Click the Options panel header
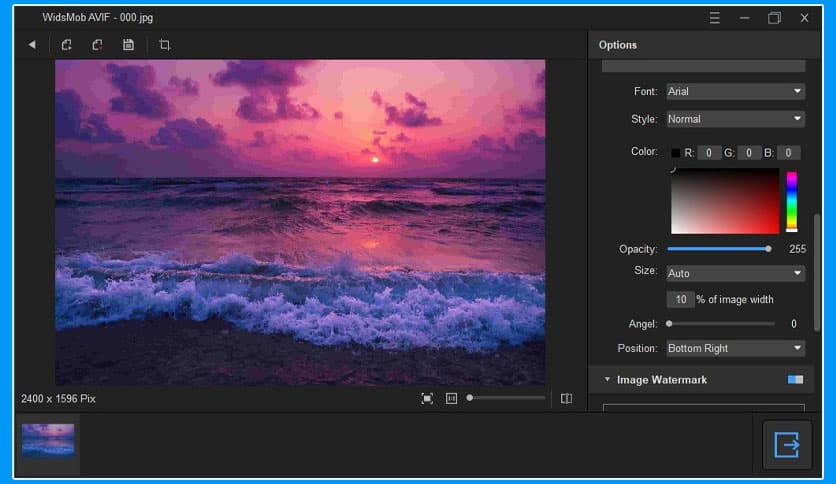Image resolution: width=836 pixels, height=484 pixels. coord(704,45)
